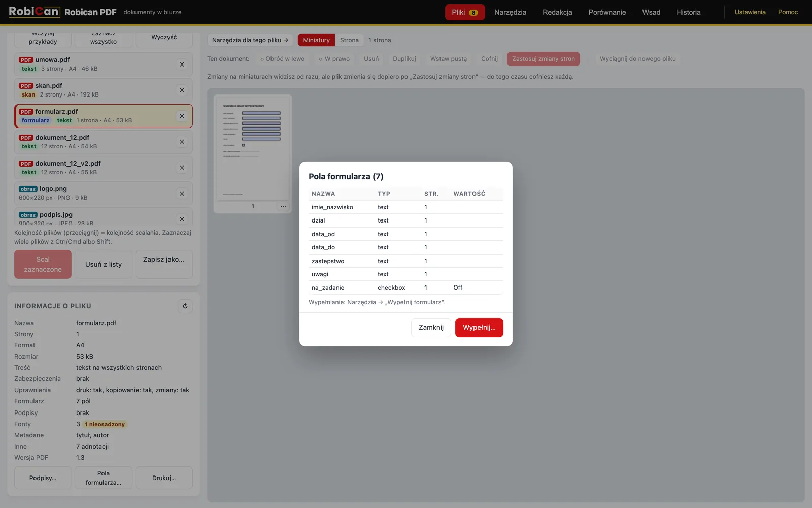The height and width of the screenshot is (508, 812).
Task: Click the Robican logo
Action: point(33,12)
